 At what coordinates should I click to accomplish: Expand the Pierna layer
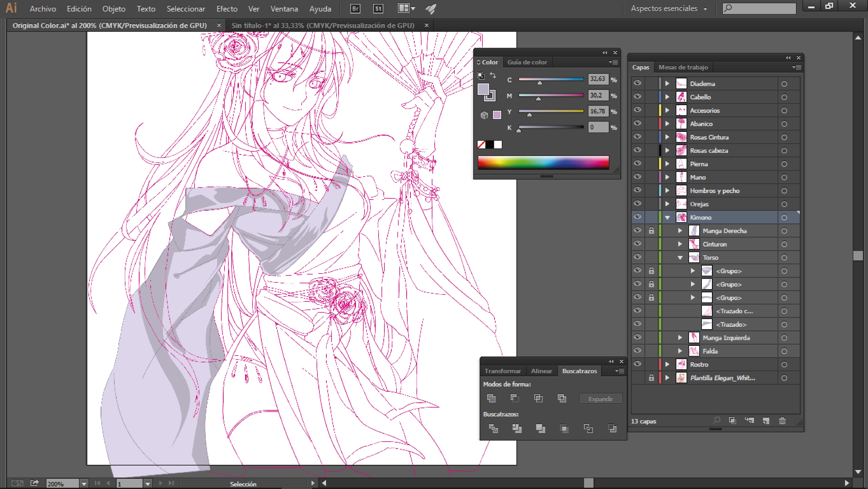point(667,164)
